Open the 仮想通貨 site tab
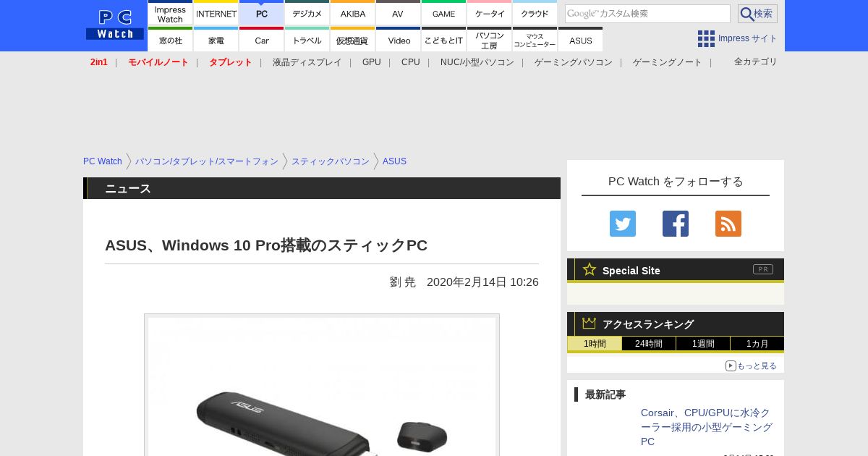The image size is (868, 456). (352, 40)
